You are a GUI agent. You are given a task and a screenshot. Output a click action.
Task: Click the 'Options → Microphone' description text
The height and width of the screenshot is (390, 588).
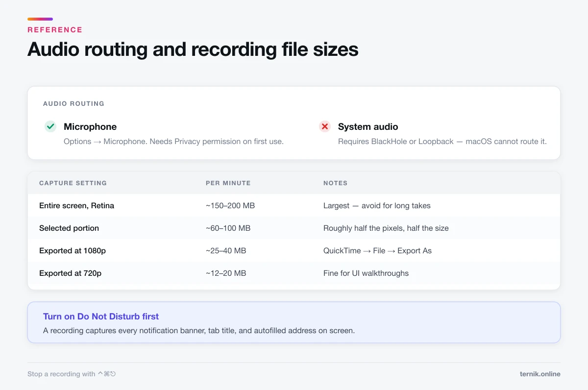pyautogui.click(x=173, y=141)
